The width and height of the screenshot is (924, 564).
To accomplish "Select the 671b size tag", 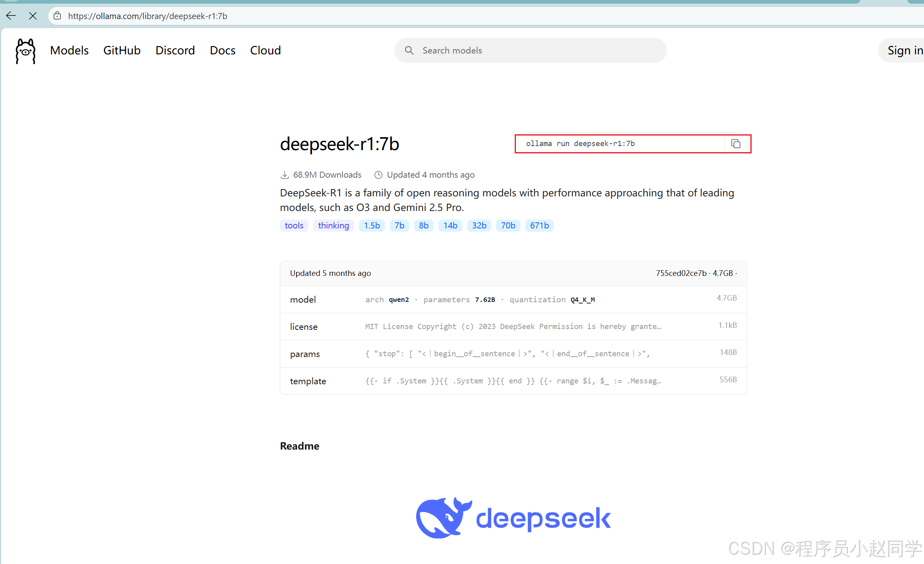I will click(x=539, y=226).
